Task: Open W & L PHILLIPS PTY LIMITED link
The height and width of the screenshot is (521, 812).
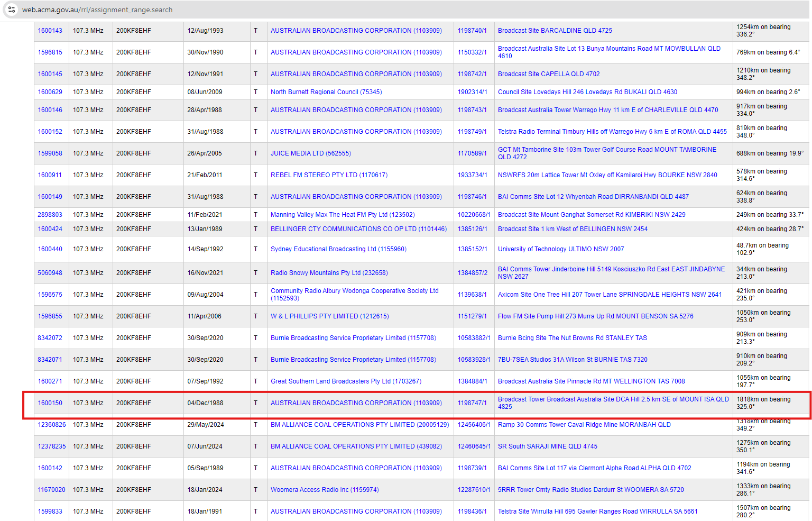Action: tap(329, 316)
